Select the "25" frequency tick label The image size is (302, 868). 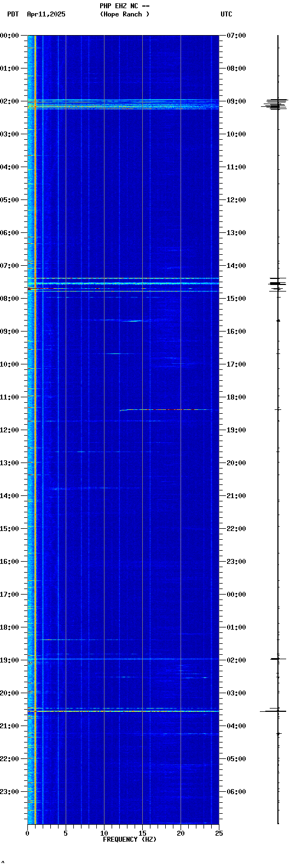tap(219, 833)
